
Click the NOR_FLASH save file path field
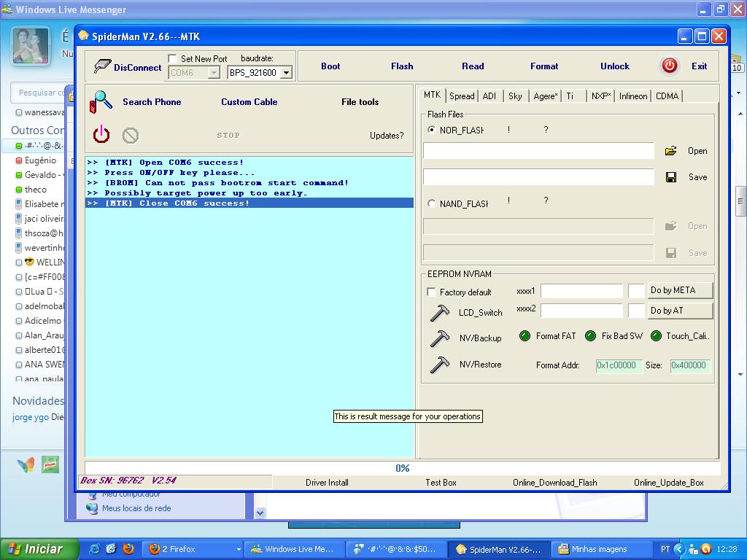(x=538, y=177)
